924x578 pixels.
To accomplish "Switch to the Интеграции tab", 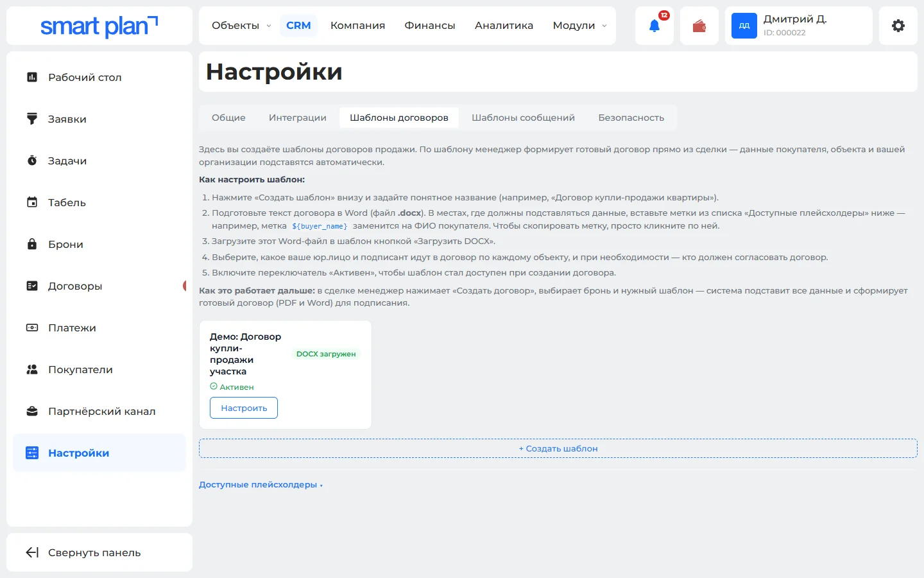I will click(298, 118).
